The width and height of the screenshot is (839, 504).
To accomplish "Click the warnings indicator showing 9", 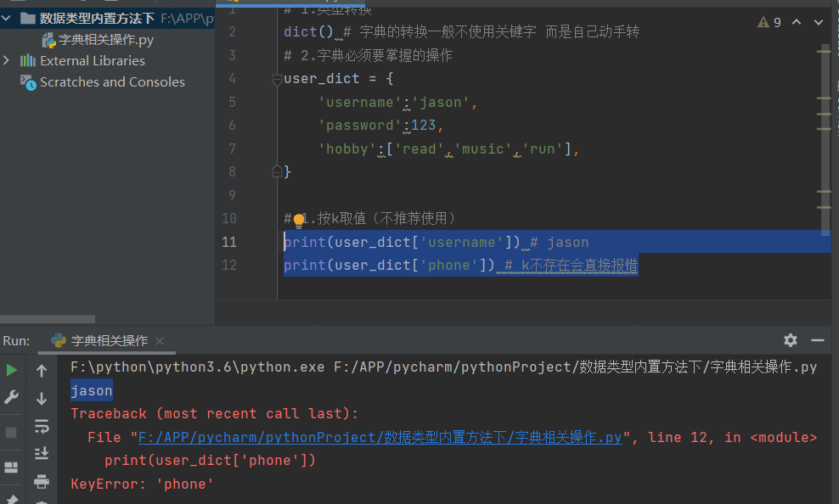I will coord(769,22).
